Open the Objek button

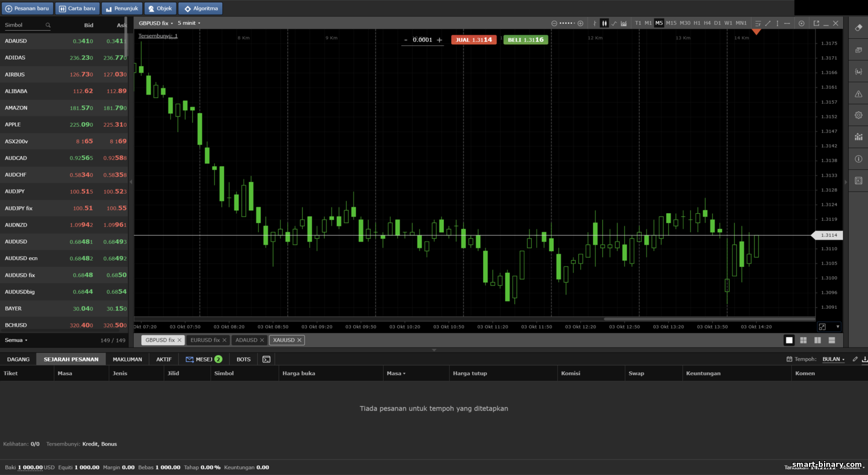160,9
